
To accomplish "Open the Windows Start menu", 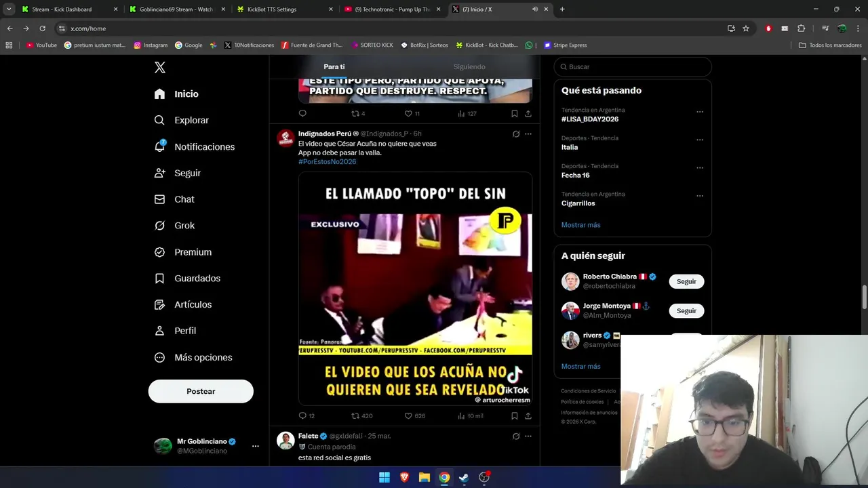I will pyautogui.click(x=384, y=477).
